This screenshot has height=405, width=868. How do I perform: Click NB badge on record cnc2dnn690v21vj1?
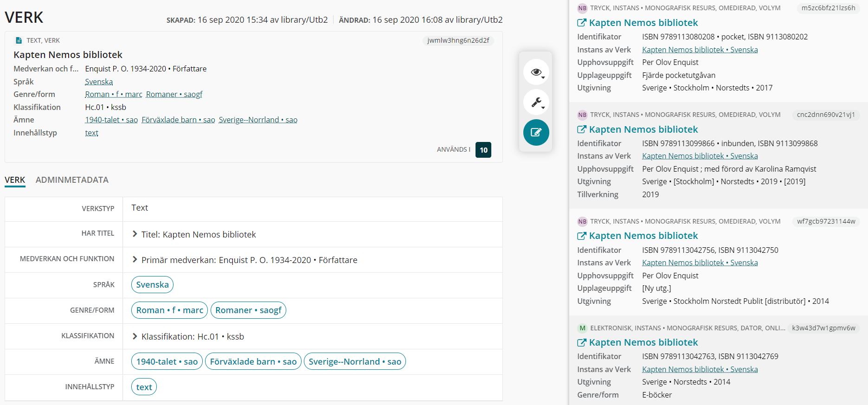[582, 115]
